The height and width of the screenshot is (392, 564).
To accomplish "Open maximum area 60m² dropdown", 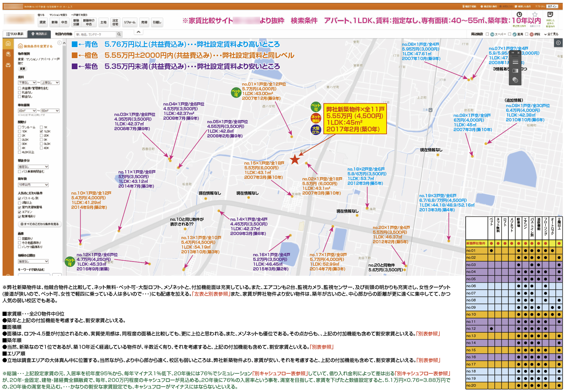I will coord(50,111).
